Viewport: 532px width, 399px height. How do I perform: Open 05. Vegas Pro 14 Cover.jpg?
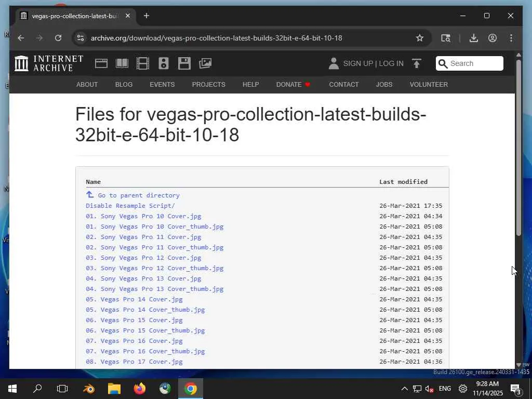[x=134, y=299]
